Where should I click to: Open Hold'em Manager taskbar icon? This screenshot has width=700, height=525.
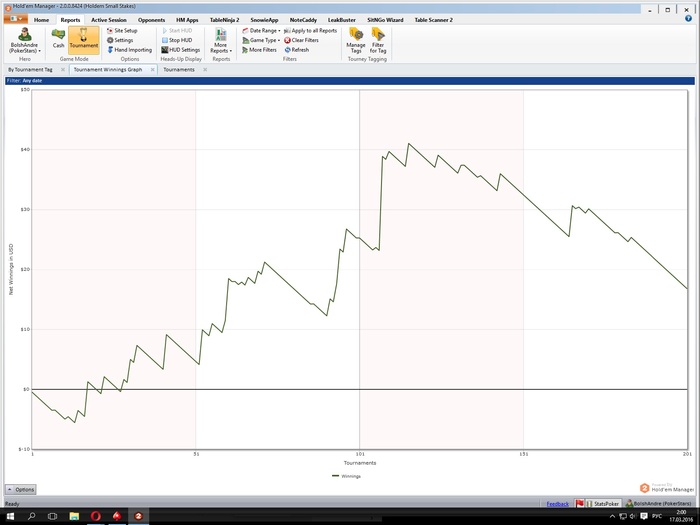coord(138,517)
